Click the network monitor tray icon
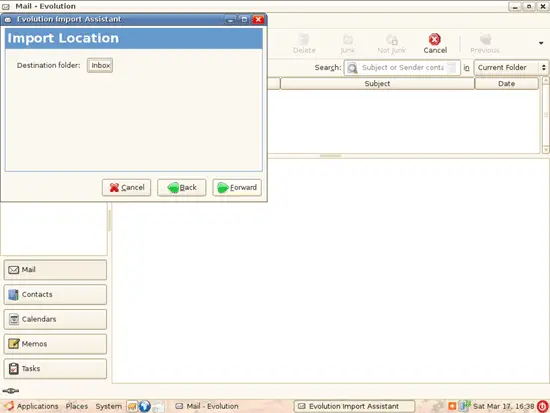This screenshot has height=413, width=550. point(464,406)
